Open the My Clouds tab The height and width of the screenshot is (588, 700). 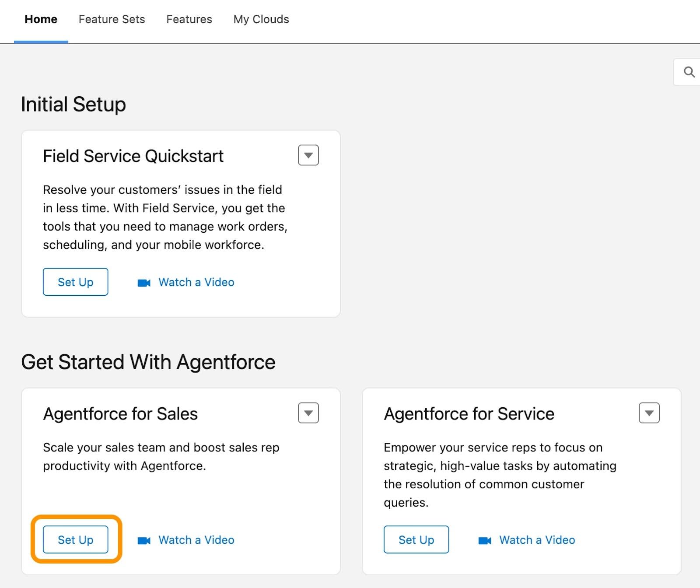[x=261, y=19]
